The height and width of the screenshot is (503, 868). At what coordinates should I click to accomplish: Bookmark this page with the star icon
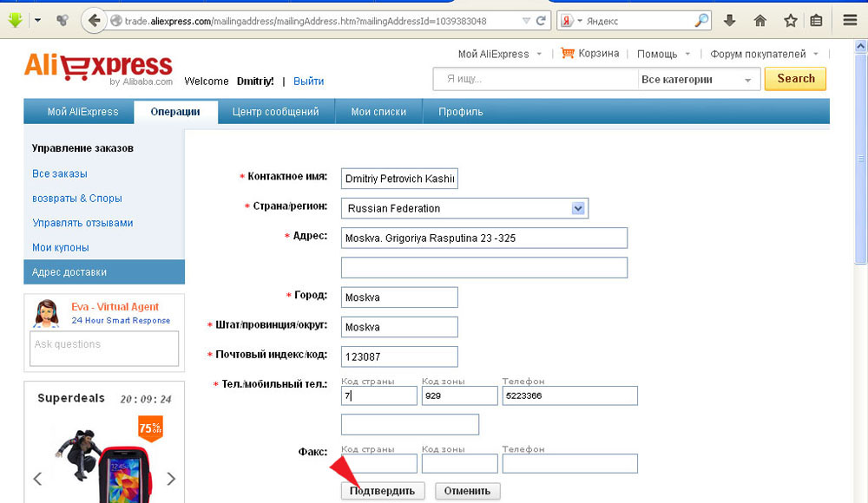(791, 21)
